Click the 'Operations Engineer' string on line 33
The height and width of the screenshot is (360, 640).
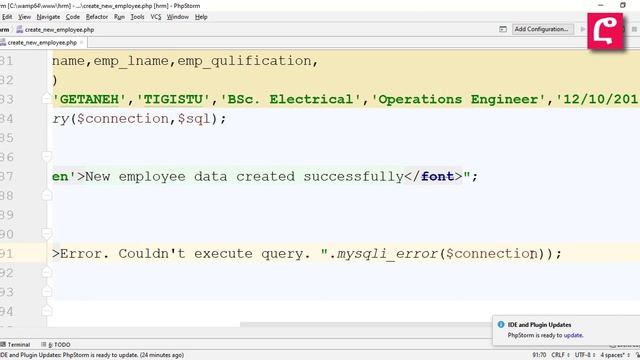pos(458,99)
